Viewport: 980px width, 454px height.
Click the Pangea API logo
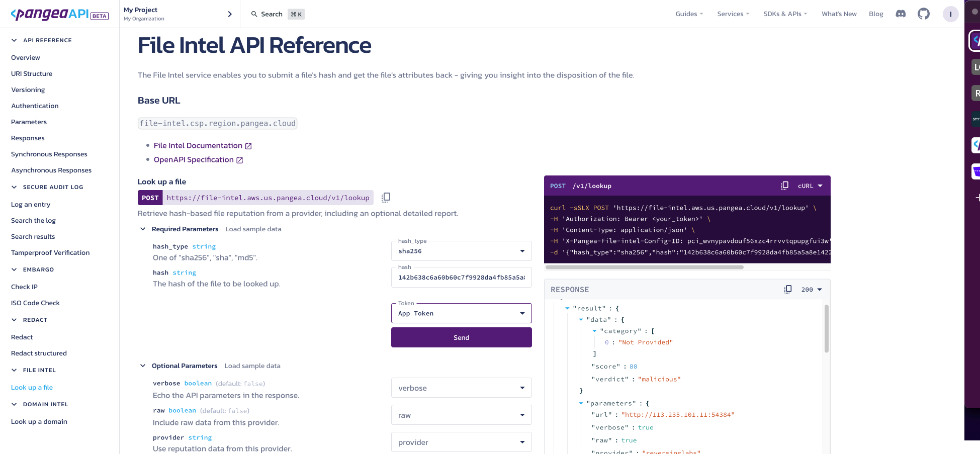coord(60,14)
